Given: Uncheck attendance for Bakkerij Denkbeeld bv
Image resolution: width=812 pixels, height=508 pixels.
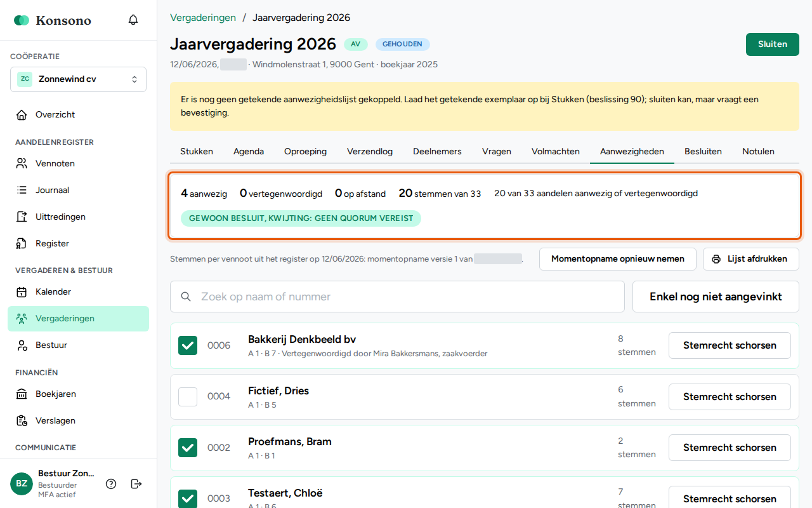Looking at the screenshot, I should 188,345.
